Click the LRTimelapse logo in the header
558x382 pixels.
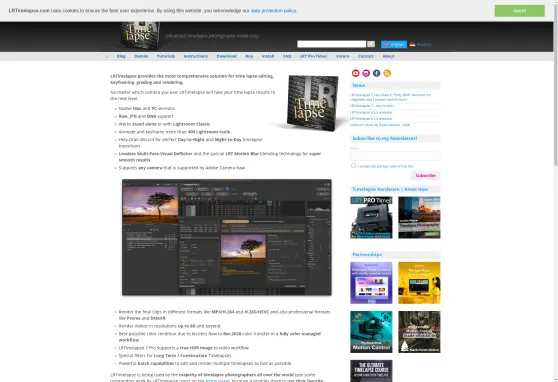point(140,35)
